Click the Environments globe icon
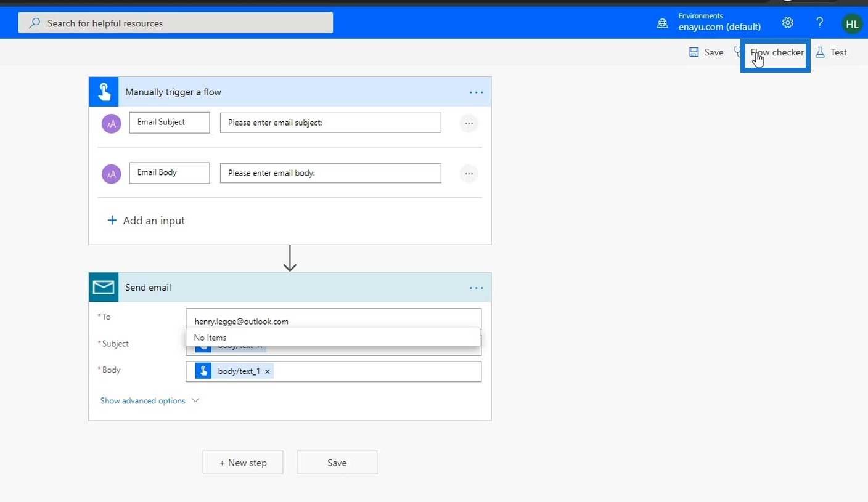The width and height of the screenshot is (868, 502). pyautogui.click(x=663, y=23)
